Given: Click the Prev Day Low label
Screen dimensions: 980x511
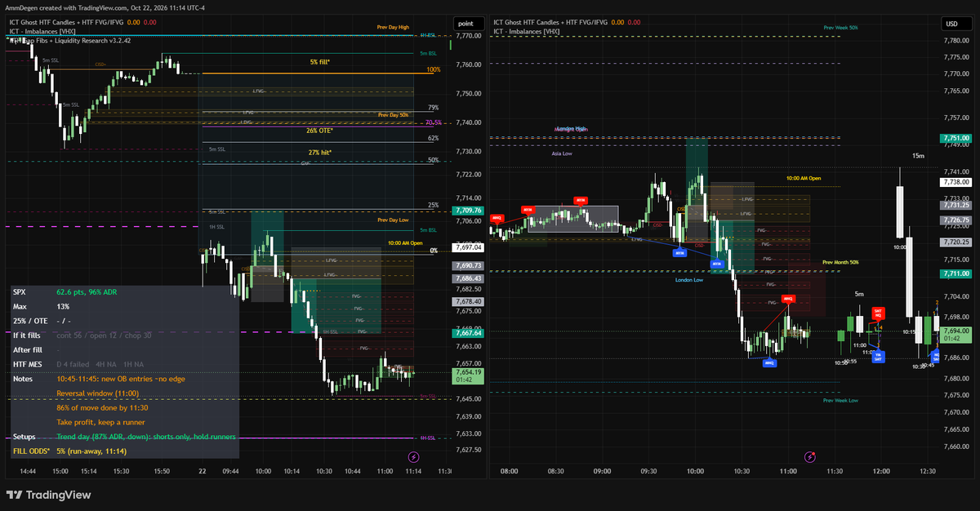Looking at the screenshot, I should click(392, 220).
